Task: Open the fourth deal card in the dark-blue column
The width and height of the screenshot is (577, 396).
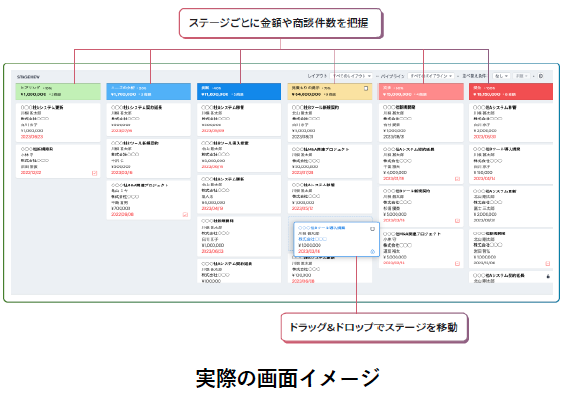Action: coord(239,236)
